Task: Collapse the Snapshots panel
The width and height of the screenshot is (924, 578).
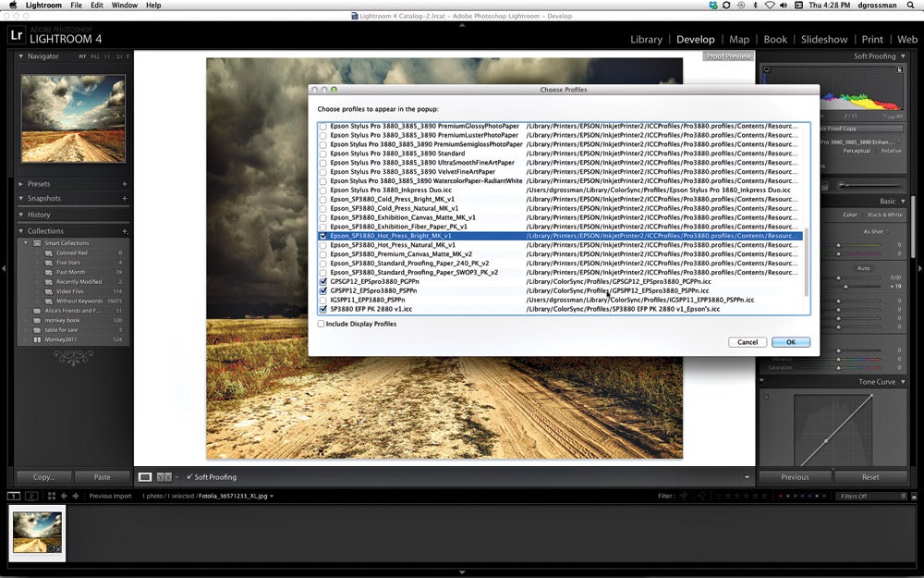Action: click(21, 198)
